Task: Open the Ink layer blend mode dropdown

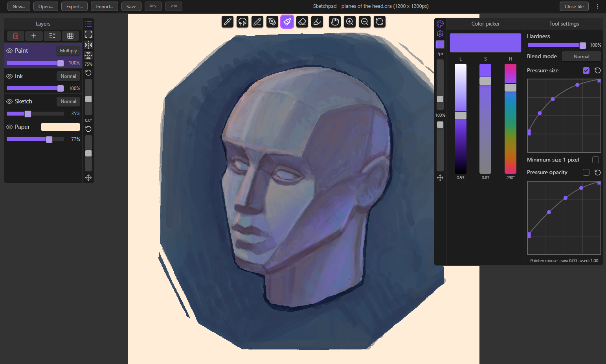Action: pos(68,76)
